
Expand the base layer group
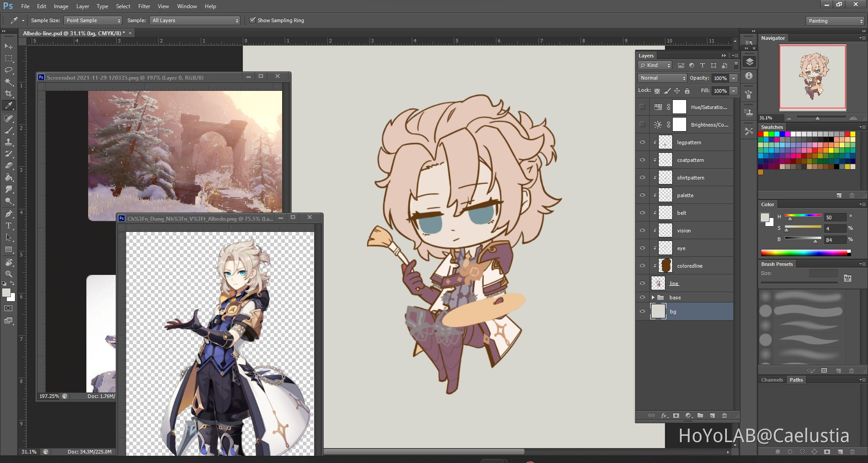coord(654,297)
